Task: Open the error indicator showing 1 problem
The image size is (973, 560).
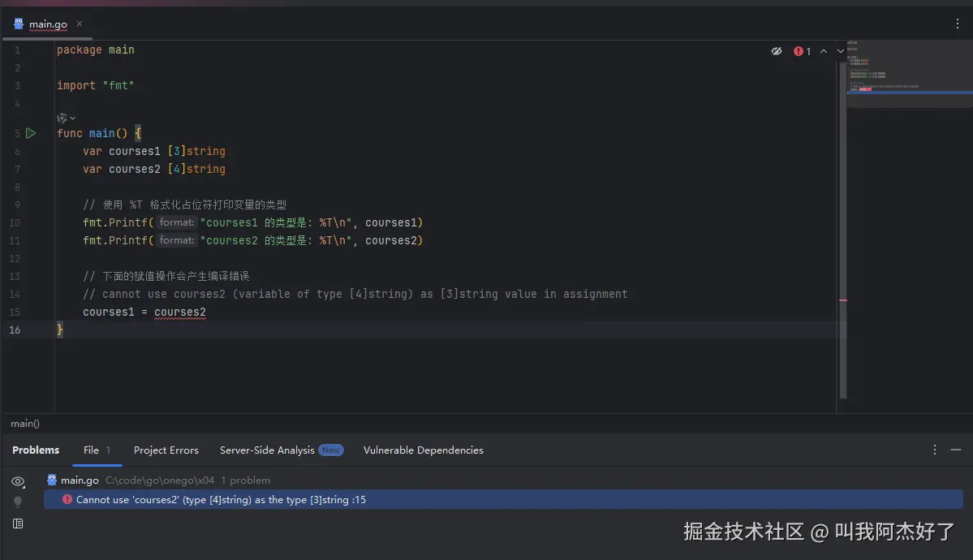Action: [x=802, y=51]
